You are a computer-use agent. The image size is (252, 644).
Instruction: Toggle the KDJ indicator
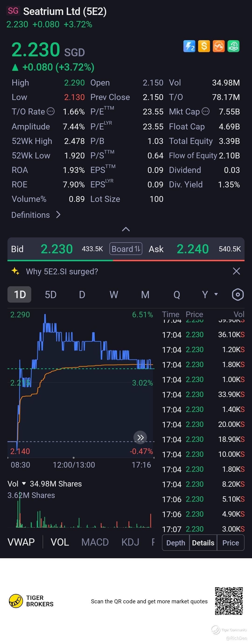(130, 543)
